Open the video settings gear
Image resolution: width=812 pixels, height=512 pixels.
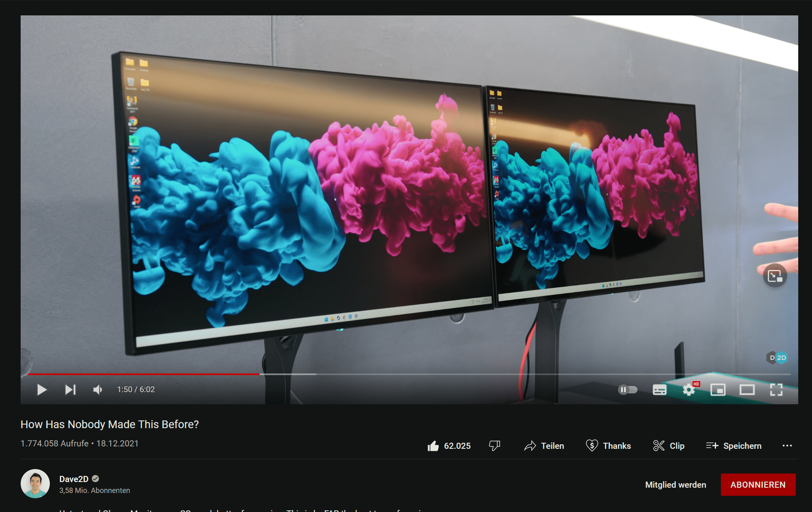click(688, 390)
